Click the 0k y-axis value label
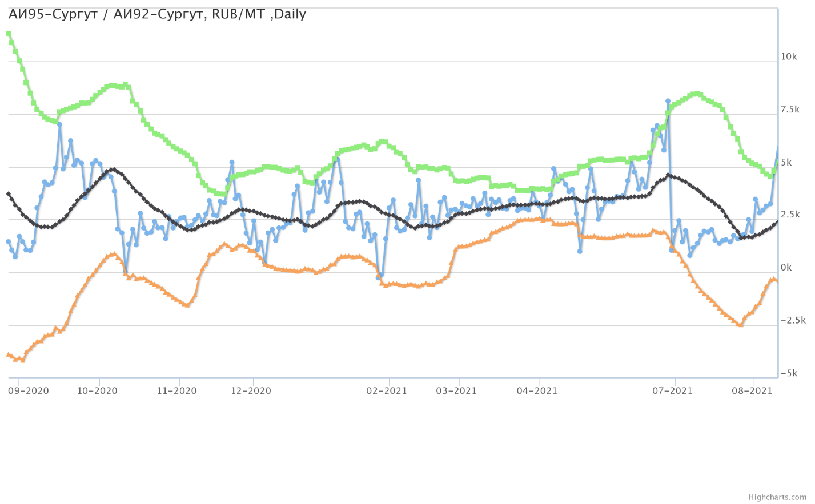This screenshot has height=504, width=815. point(786,268)
